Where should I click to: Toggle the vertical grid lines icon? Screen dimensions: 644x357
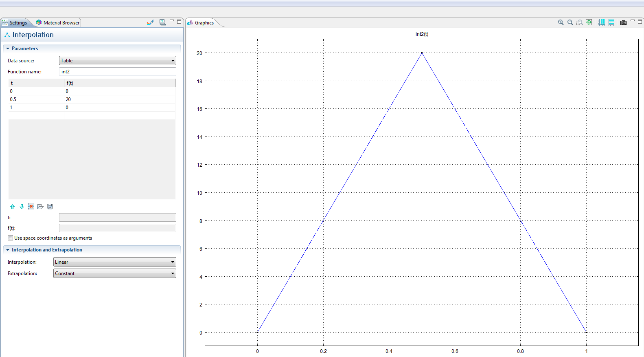click(601, 22)
